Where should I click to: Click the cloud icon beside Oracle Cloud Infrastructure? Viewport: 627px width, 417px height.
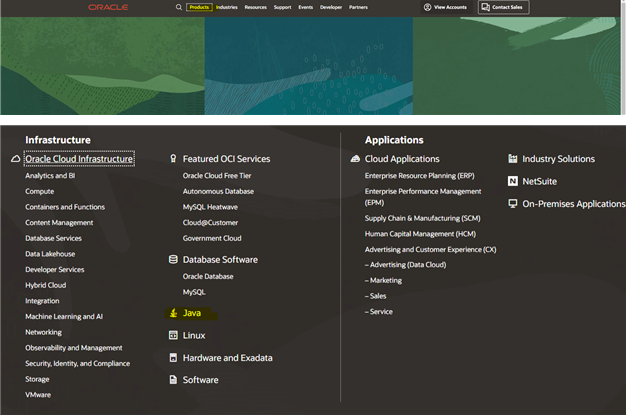point(16,159)
